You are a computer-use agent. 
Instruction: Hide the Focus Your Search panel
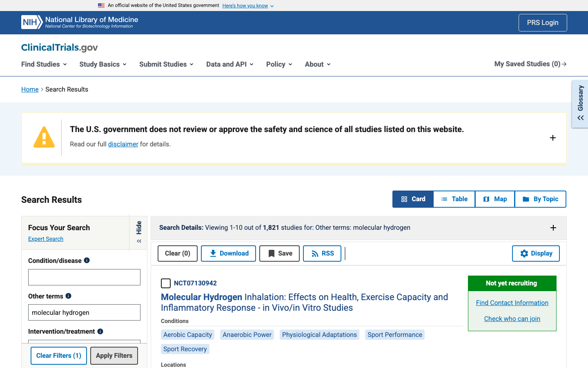click(139, 232)
